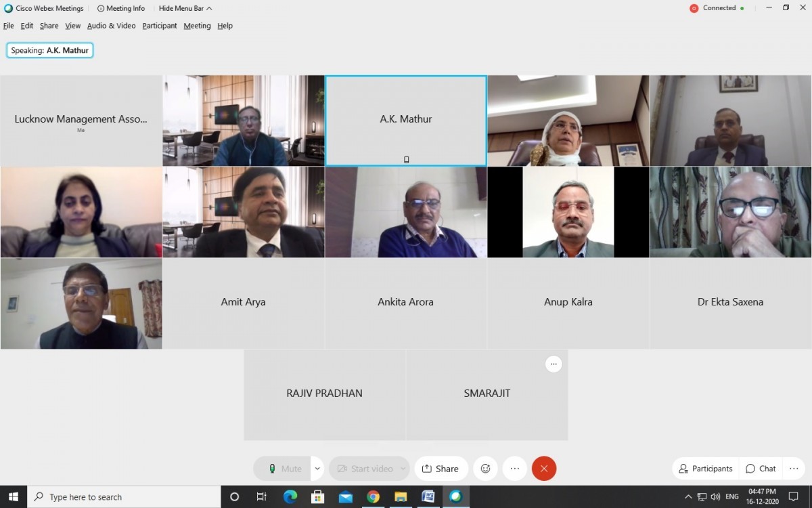Open the more options on SMARAJIT tile
812x508 pixels.
(x=554, y=364)
